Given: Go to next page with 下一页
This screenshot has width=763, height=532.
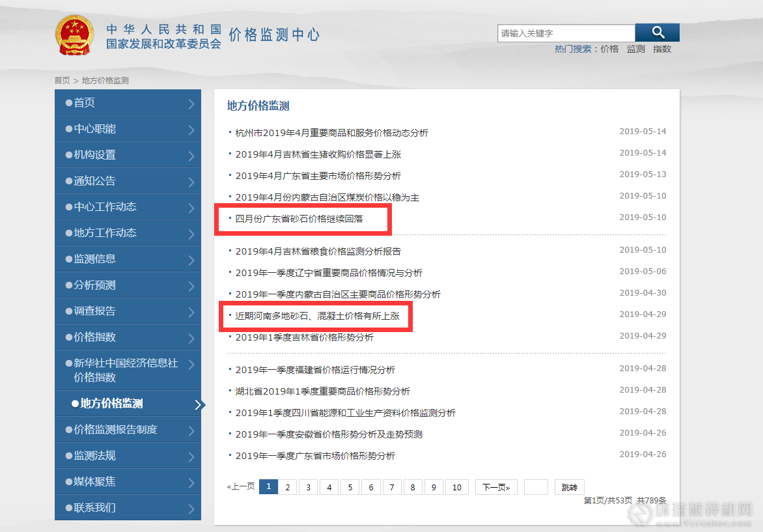Looking at the screenshot, I should (x=496, y=487).
